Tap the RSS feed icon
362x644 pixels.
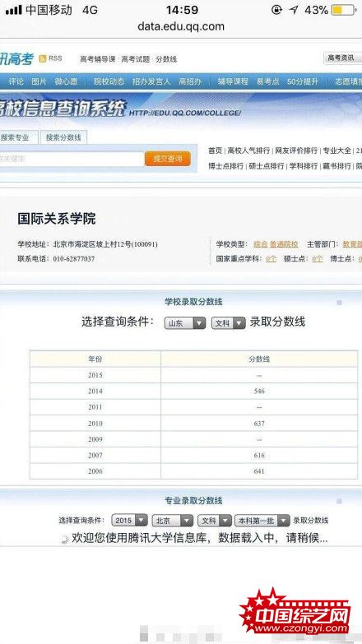point(43,58)
